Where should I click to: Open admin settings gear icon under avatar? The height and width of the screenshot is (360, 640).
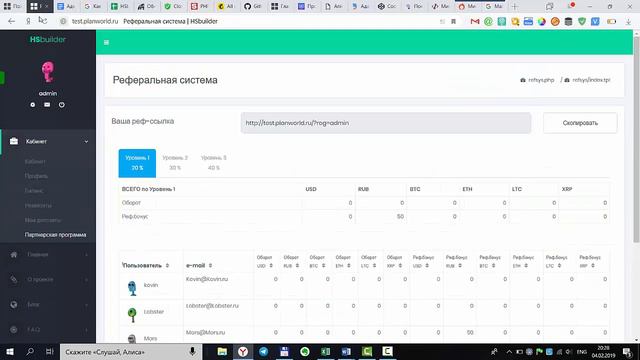pos(33,105)
